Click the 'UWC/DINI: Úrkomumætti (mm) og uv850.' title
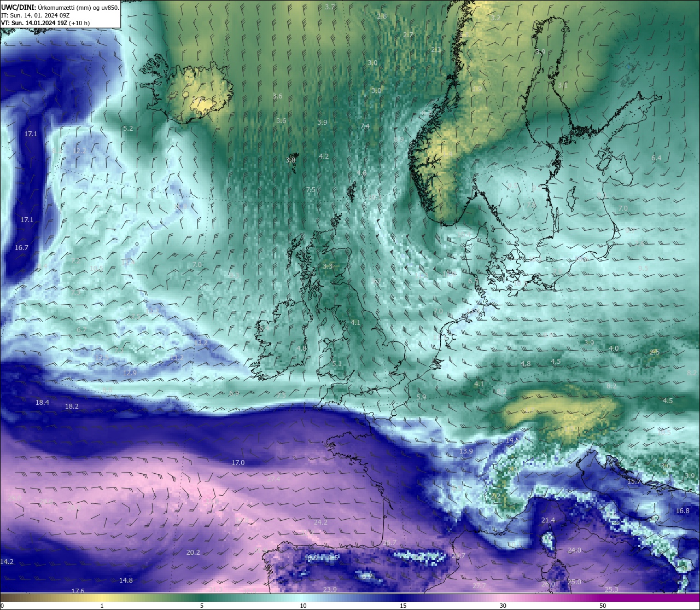Image resolution: width=700 pixels, height=610 pixels. pyautogui.click(x=60, y=8)
